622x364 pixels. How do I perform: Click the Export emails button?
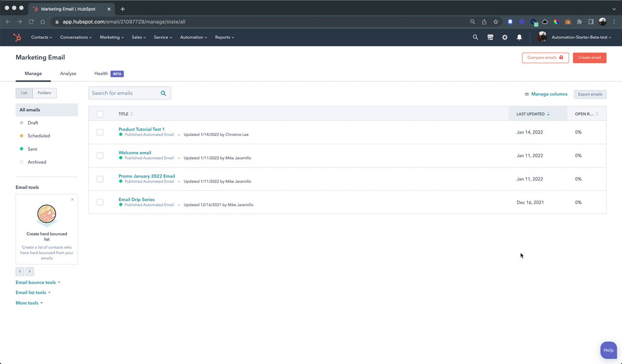pyautogui.click(x=590, y=94)
